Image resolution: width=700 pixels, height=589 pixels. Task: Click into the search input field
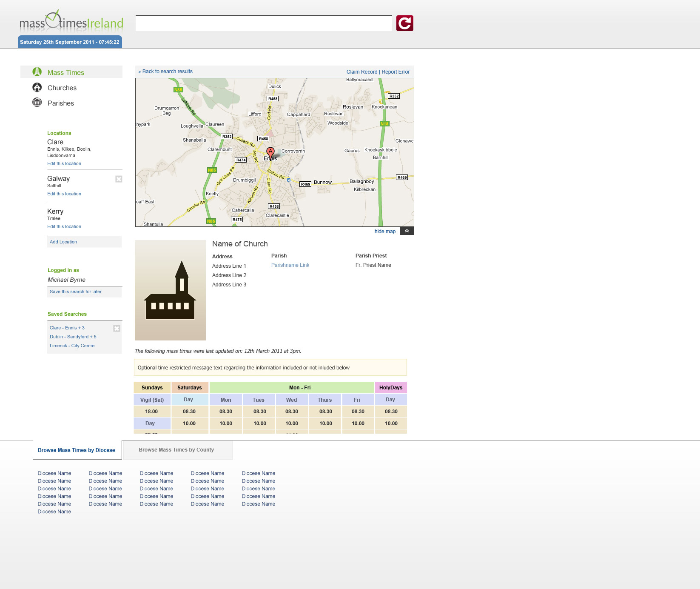[x=264, y=23]
